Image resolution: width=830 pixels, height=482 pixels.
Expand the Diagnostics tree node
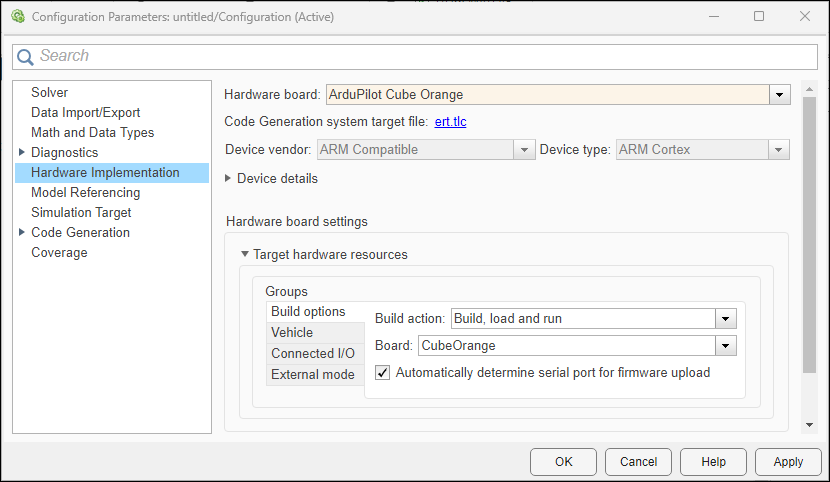[22, 152]
